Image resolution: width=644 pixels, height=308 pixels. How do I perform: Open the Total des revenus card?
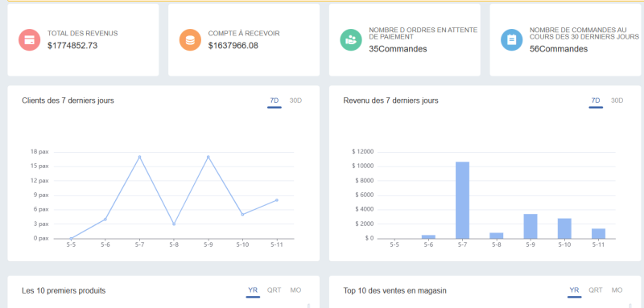click(x=83, y=39)
